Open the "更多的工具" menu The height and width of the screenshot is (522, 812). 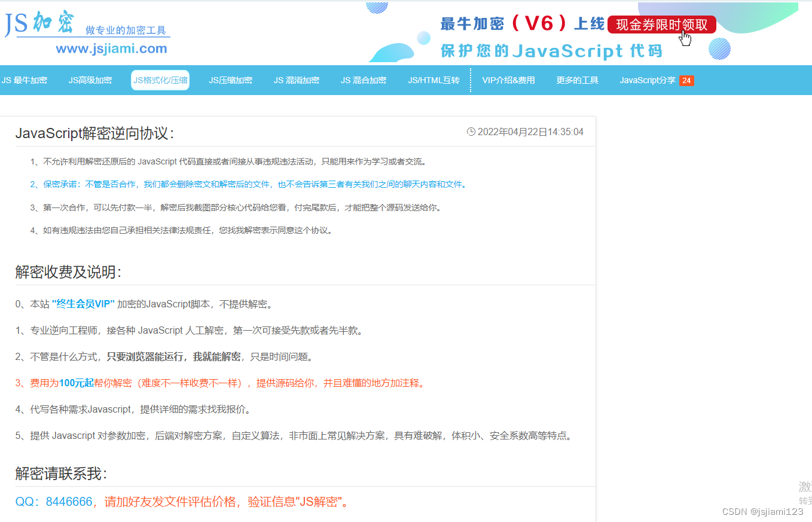pyautogui.click(x=577, y=80)
